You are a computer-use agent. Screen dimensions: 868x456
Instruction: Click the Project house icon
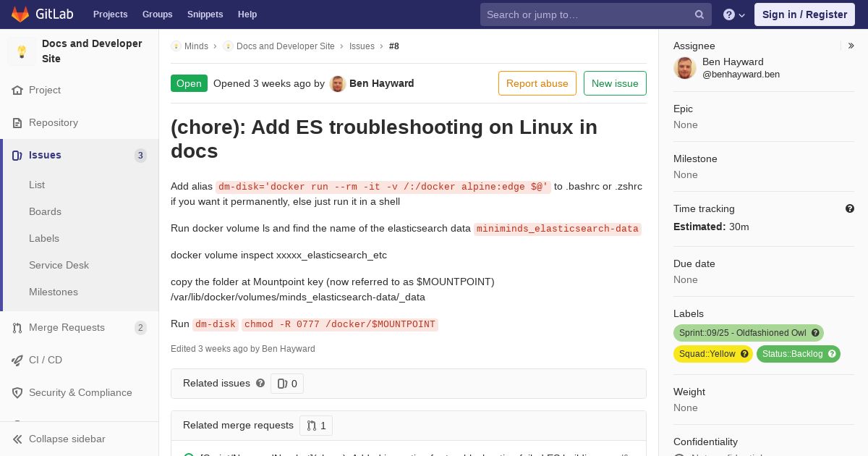point(17,90)
